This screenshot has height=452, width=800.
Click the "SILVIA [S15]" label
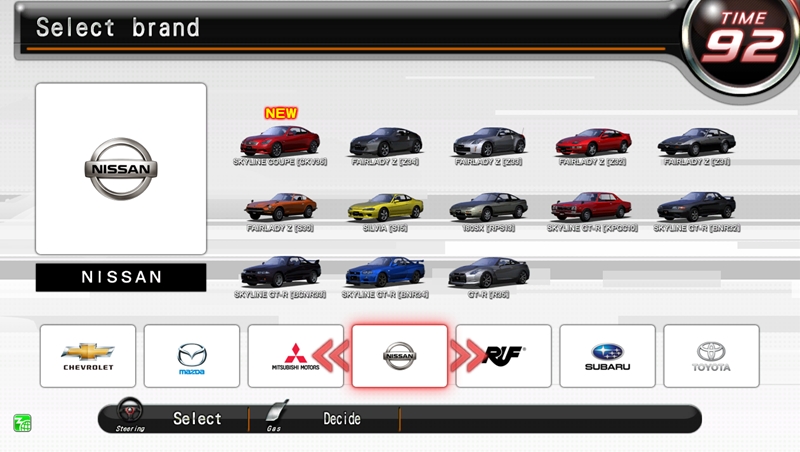[385, 228]
